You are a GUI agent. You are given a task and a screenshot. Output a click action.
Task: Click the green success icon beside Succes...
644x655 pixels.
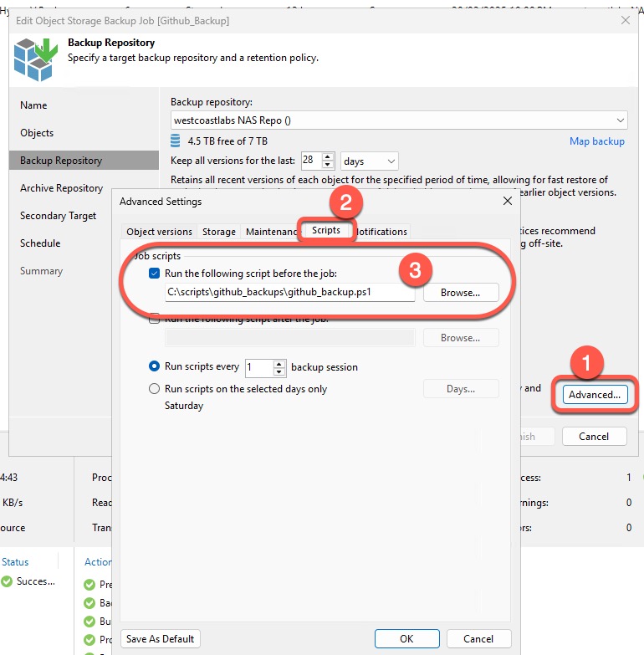pyautogui.click(x=8, y=581)
